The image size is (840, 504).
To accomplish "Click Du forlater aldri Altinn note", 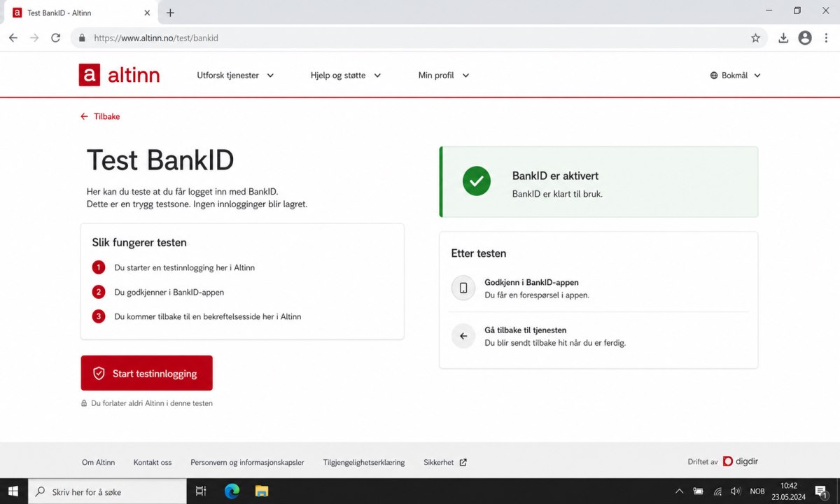I will [x=147, y=403].
